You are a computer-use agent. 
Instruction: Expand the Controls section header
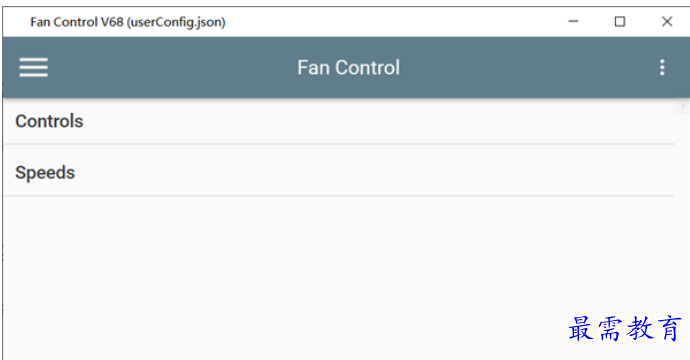coord(339,121)
